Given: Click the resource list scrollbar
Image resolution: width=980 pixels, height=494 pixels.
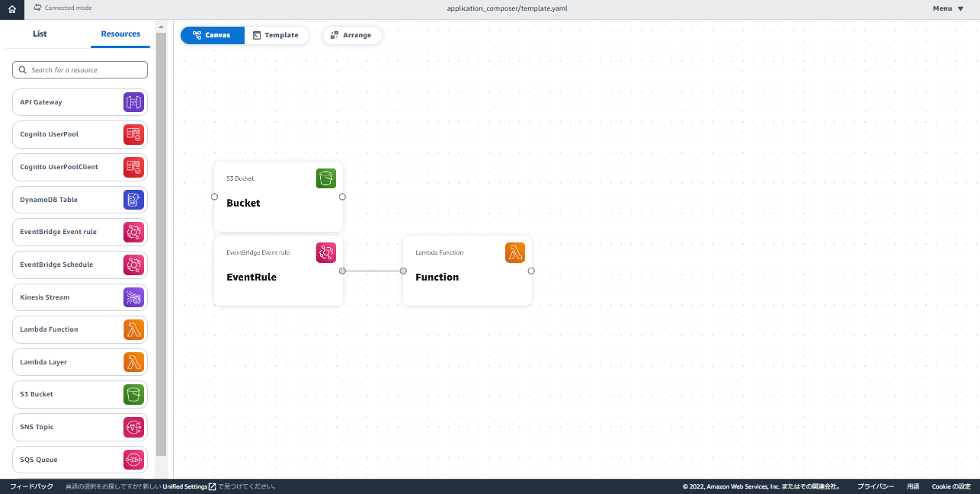Looking at the screenshot, I should [161, 244].
